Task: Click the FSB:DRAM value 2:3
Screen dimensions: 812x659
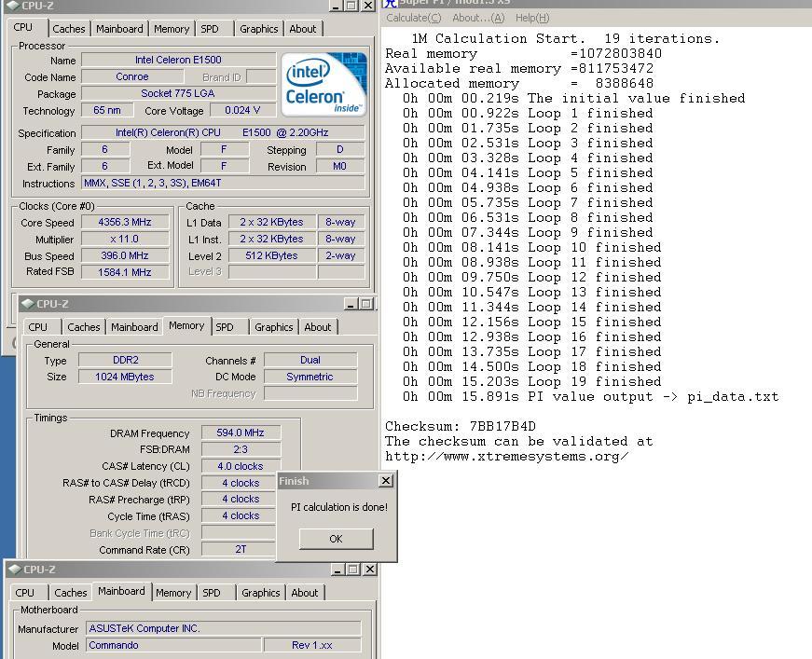Action: point(241,449)
